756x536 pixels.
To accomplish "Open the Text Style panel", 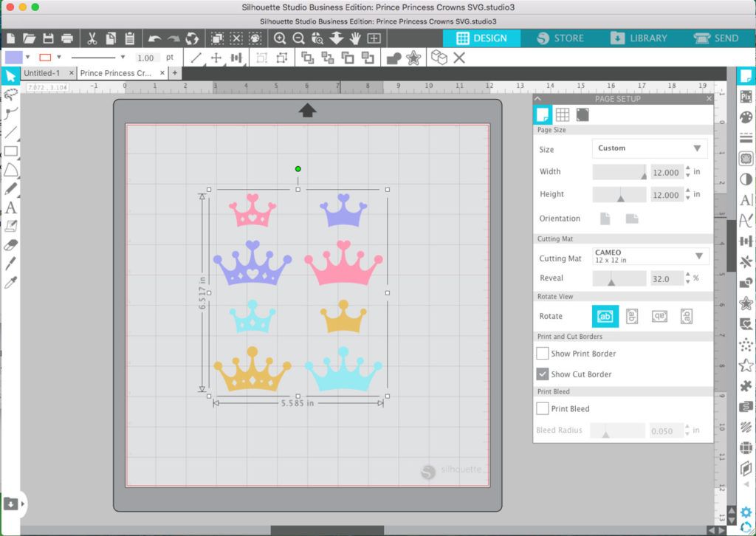I will point(746,199).
